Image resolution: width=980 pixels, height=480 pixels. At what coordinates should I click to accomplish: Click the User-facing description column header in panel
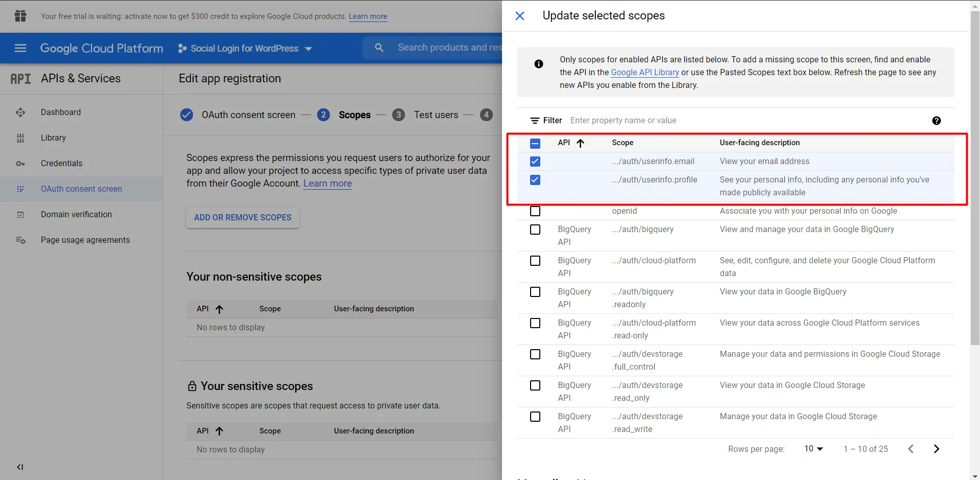tap(760, 143)
